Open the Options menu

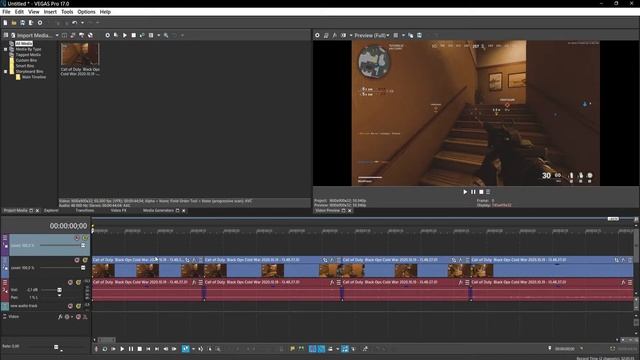86,12
